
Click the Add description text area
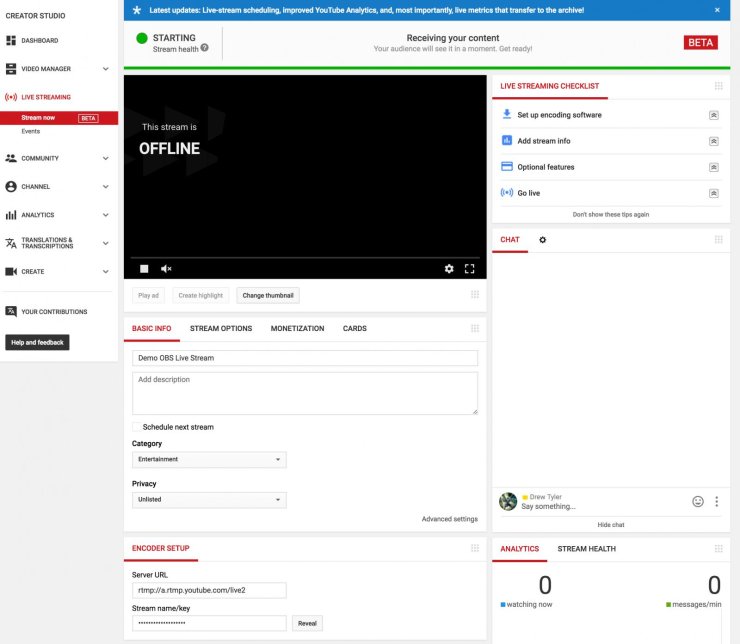[305, 393]
